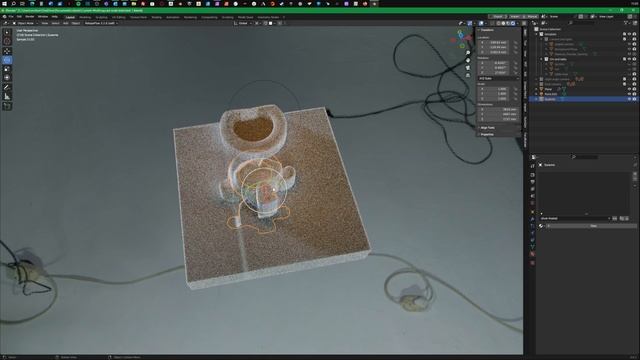Toggle lock on Location X
Viewport: 640px width, 360px height.
516,42
